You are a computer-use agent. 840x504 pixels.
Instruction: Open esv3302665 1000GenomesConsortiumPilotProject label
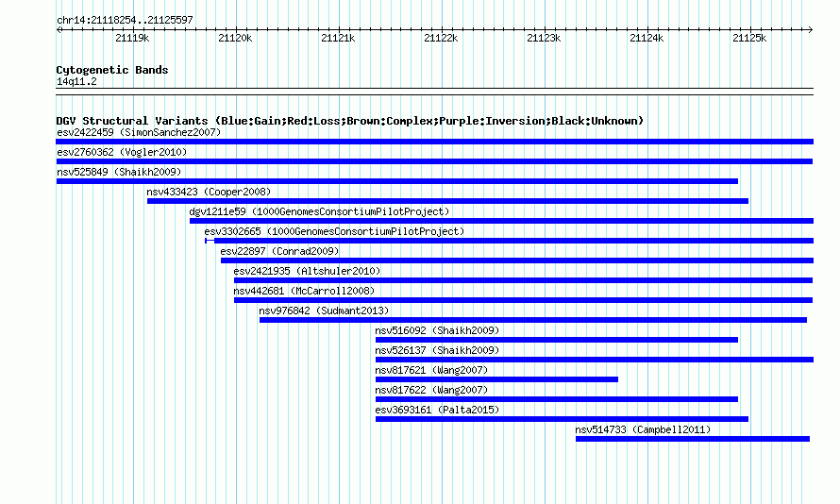334,231
